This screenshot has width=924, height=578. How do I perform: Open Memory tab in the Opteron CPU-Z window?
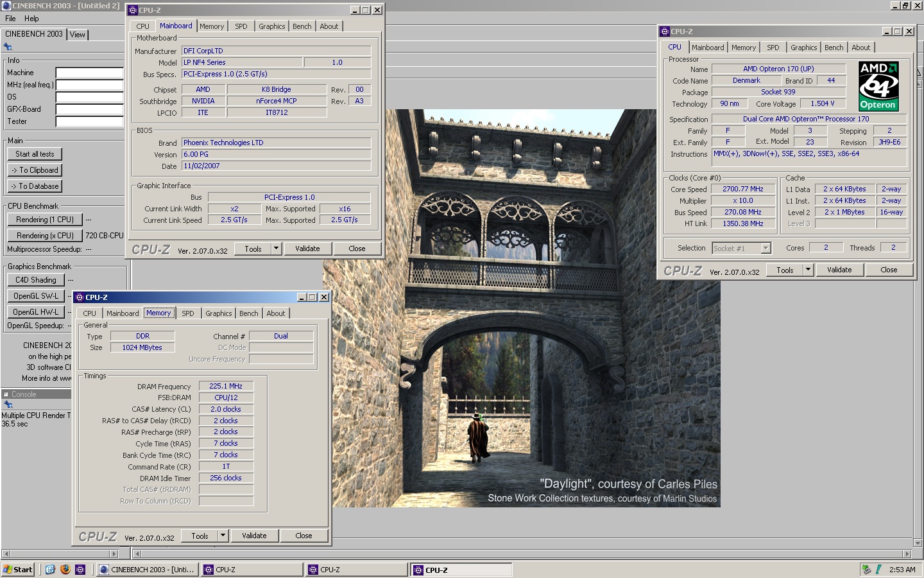click(744, 48)
